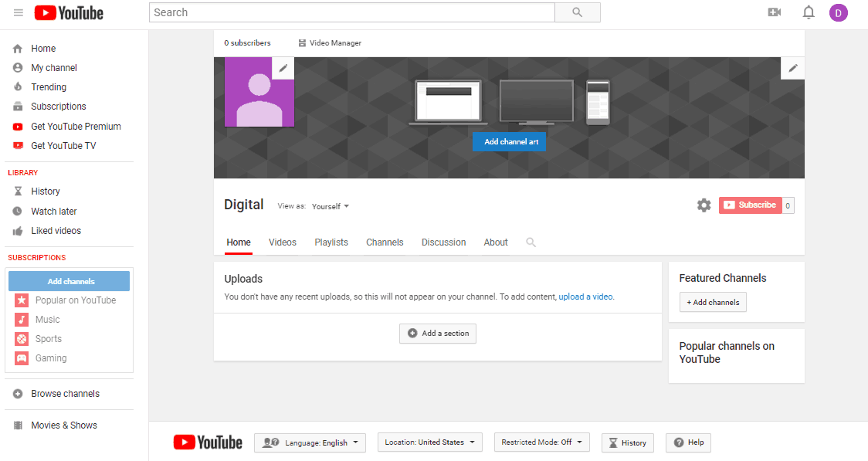Focus the Search input field
This screenshot has height=461, width=868.
(x=352, y=12)
